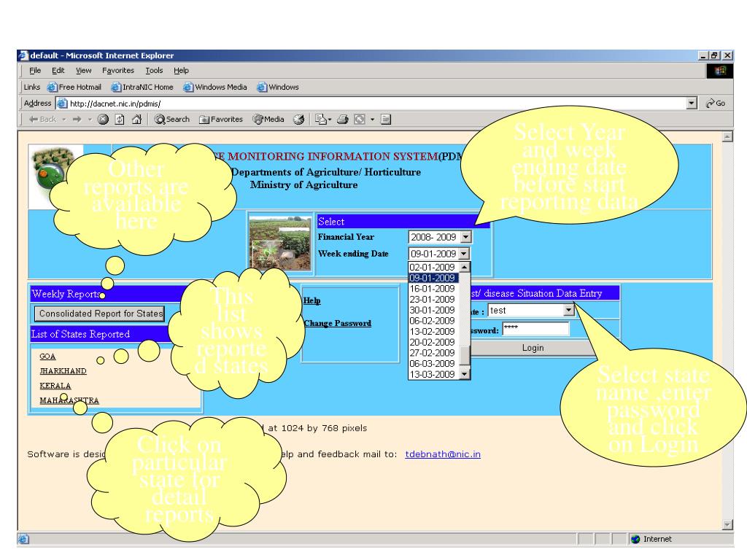
Task: Select 16-01-2009 from date list
Action: (x=433, y=289)
